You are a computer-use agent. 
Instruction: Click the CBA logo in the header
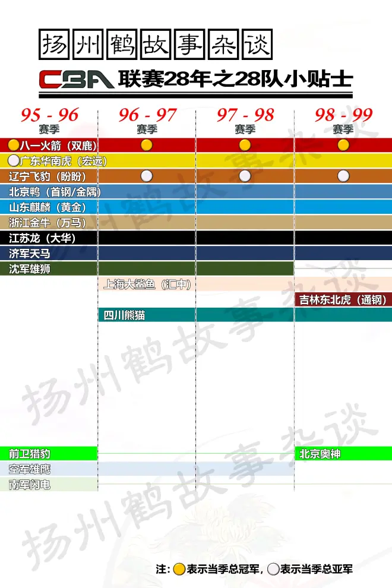76,79
